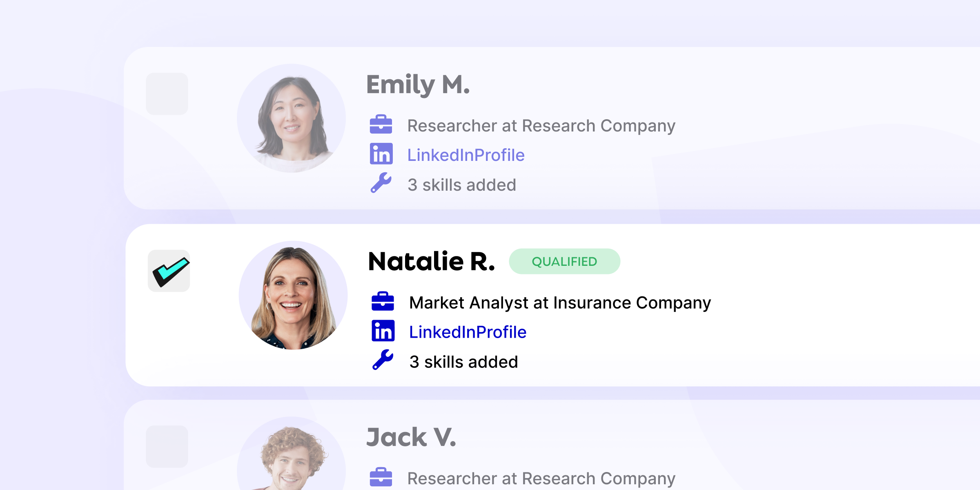The width and height of the screenshot is (980, 490).
Task: Click wrench skills icon for Natalie R.
Action: pos(383,360)
